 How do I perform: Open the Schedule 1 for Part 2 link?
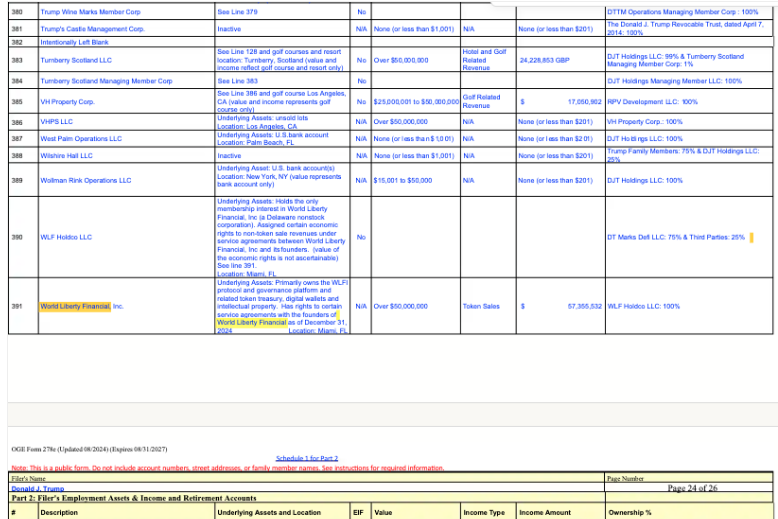[x=307, y=458]
